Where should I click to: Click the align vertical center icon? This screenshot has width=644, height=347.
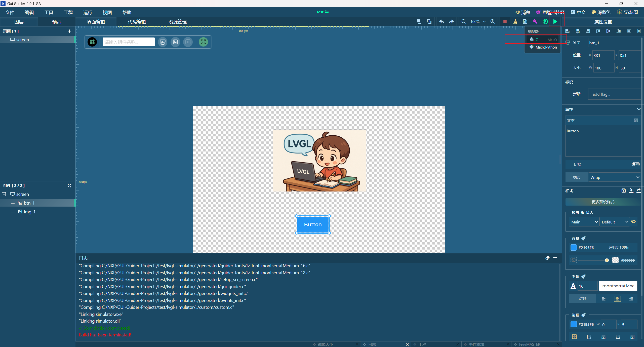pyautogui.click(x=608, y=31)
